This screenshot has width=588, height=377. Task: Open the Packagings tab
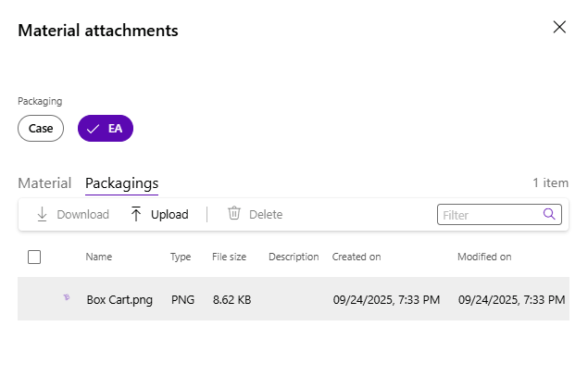click(x=121, y=182)
